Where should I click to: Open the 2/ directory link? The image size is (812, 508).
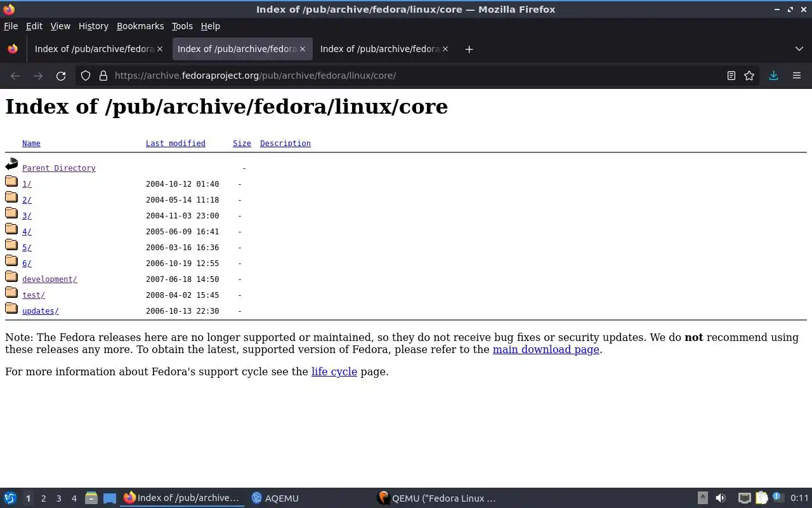click(27, 200)
